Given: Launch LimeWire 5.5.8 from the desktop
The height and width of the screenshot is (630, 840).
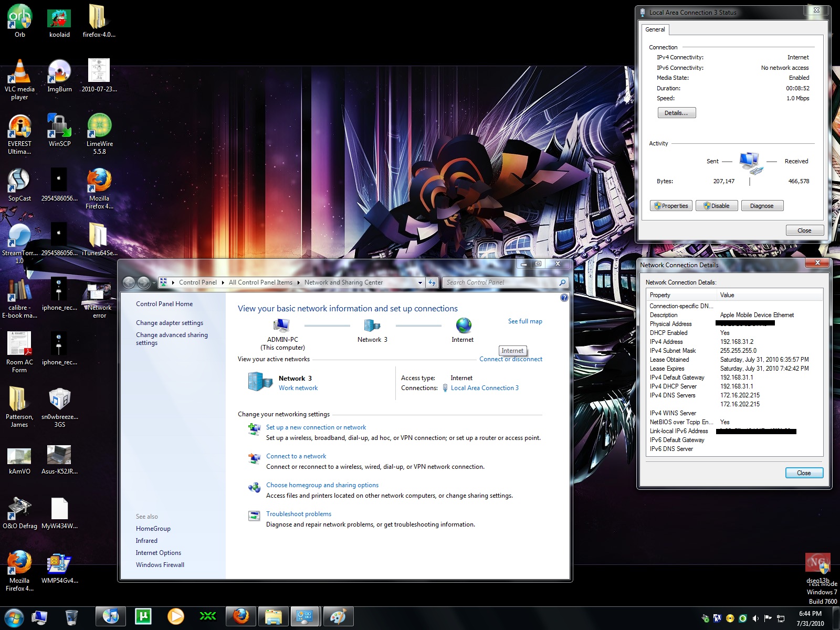Looking at the screenshot, I should [99, 127].
